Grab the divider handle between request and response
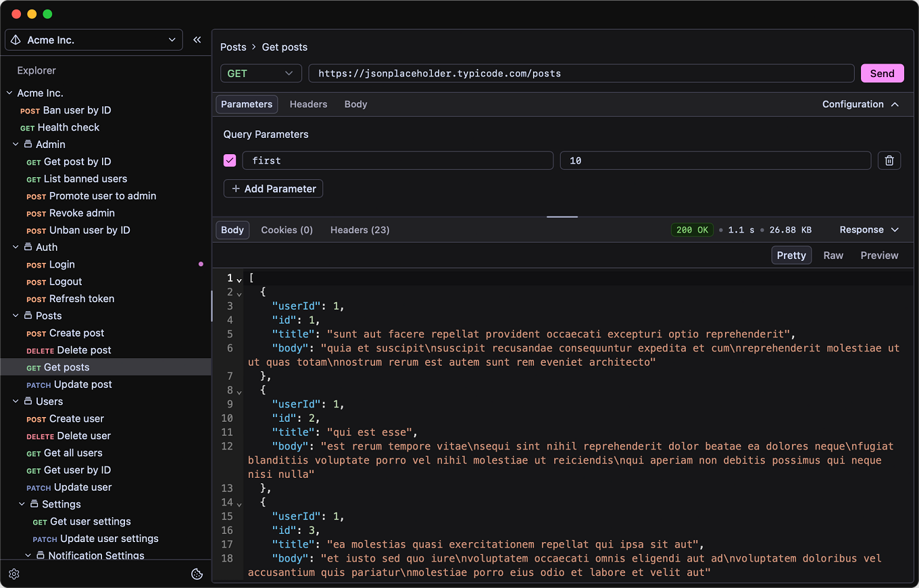The image size is (919, 588). [x=562, y=217]
